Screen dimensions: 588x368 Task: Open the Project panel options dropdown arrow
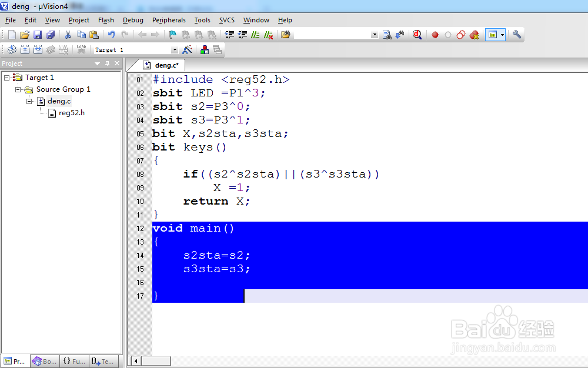click(x=98, y=63)
